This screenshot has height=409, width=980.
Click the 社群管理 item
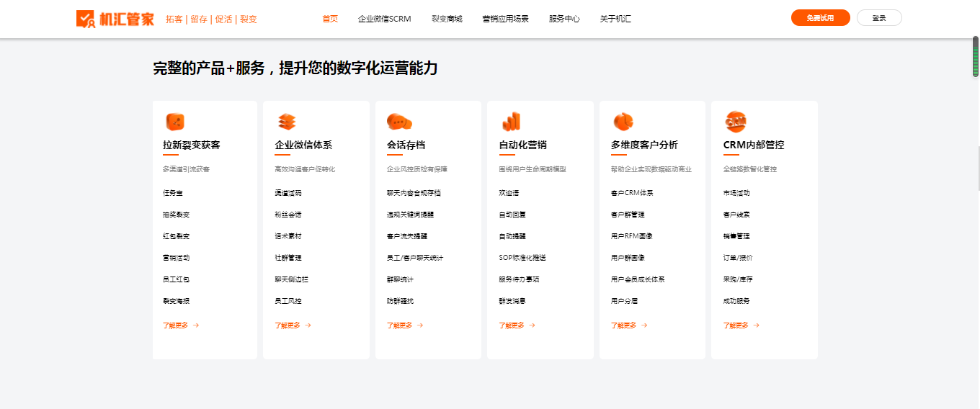288,258
